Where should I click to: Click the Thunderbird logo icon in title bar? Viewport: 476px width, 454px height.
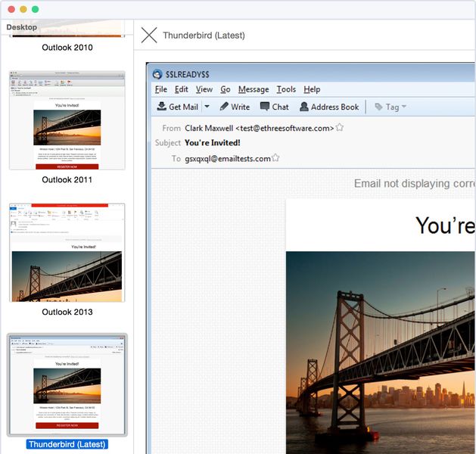157,74
